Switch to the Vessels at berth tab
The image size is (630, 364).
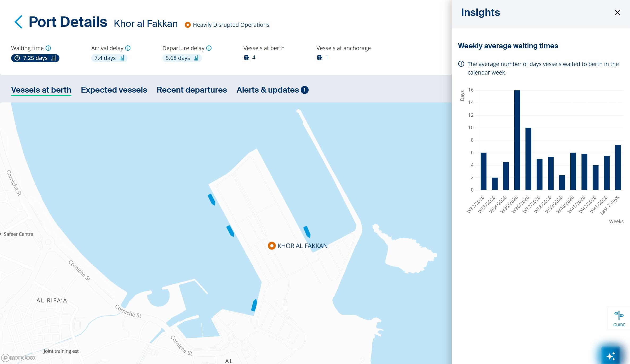[41, 90]
